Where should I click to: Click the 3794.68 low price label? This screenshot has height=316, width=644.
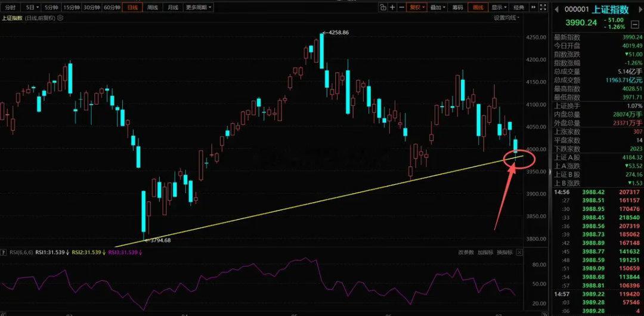(x=160, y=240)
